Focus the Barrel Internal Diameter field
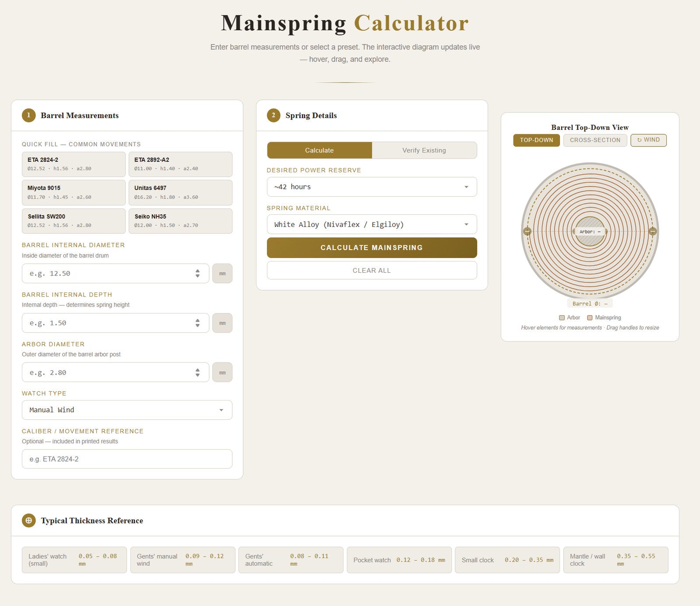700x606 pixels. point(115,273)
